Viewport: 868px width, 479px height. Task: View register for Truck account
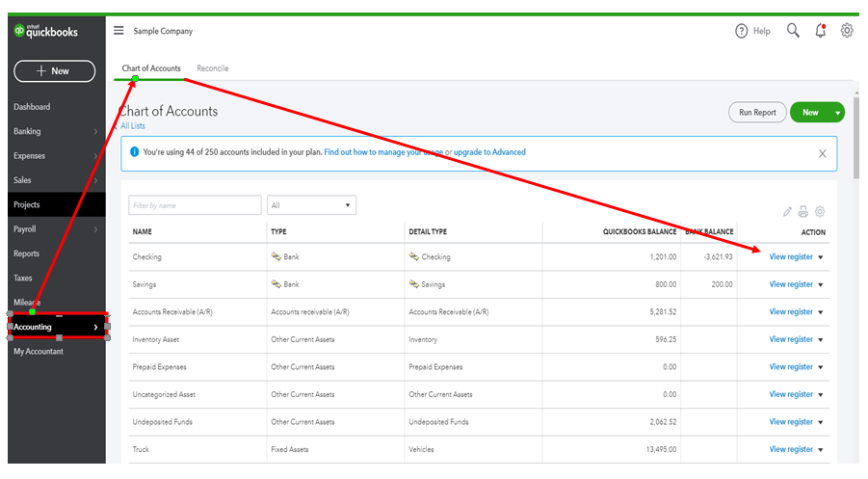tap(791, 449)
